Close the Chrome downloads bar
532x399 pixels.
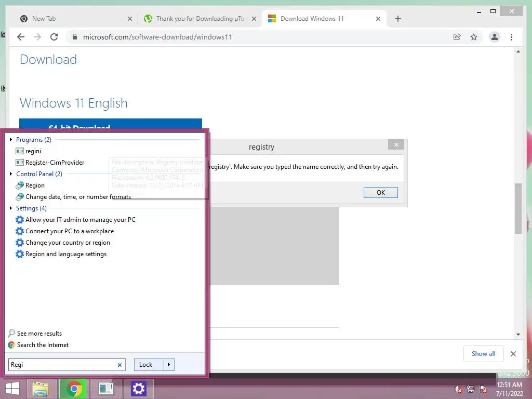click(513, 354)
